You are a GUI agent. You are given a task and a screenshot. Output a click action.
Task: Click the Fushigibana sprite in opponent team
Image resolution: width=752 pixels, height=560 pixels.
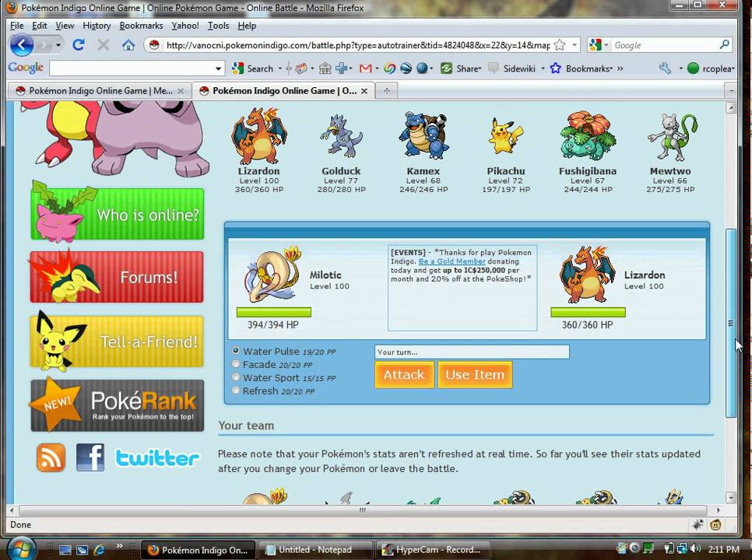point(588,135)
